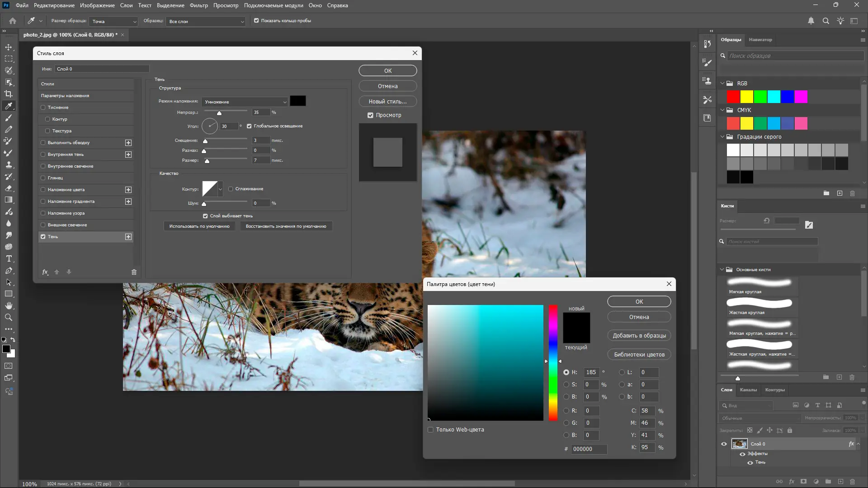This screenshot has width=868, height=488.
Task: Select the Move tool in the toolbar
Action: [x=9, y=47]
